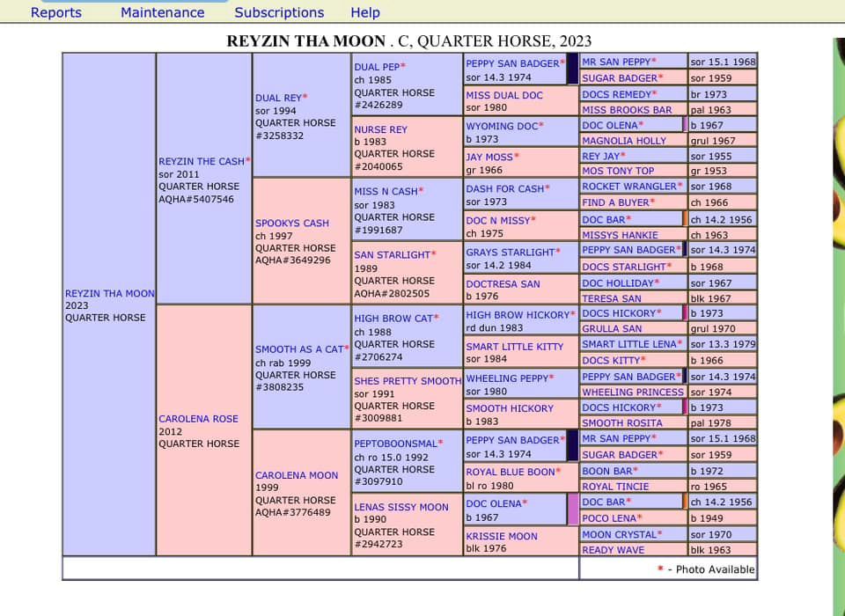This screenshot has height=616, width=845.
Task: Open the Maintenance menu
Action: (162, 12)
